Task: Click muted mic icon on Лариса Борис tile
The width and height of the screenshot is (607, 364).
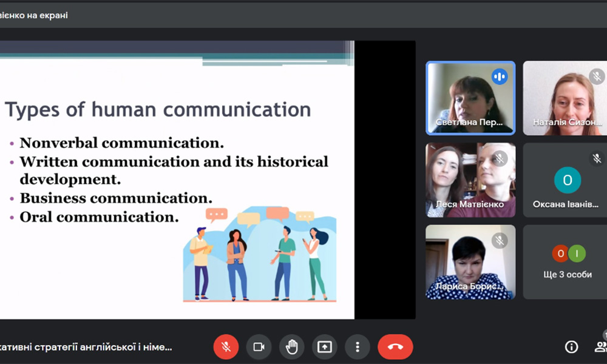Action: pos(500,241)
